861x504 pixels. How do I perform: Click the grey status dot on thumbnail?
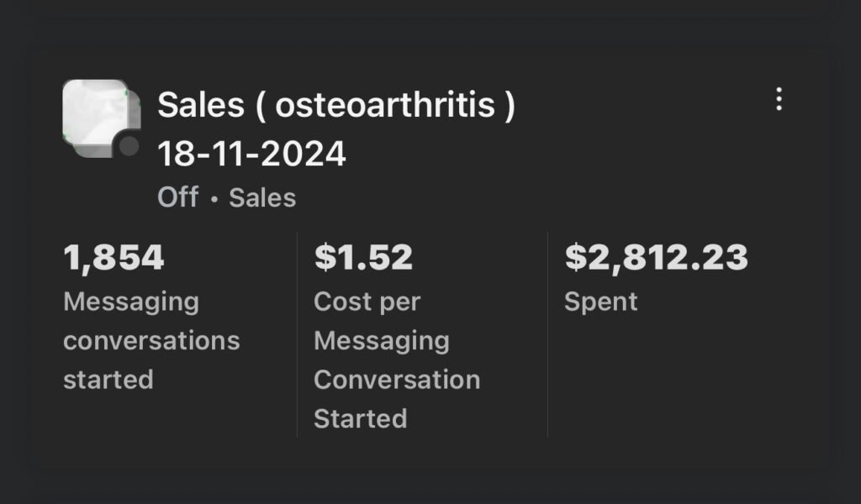coord(129,147)
